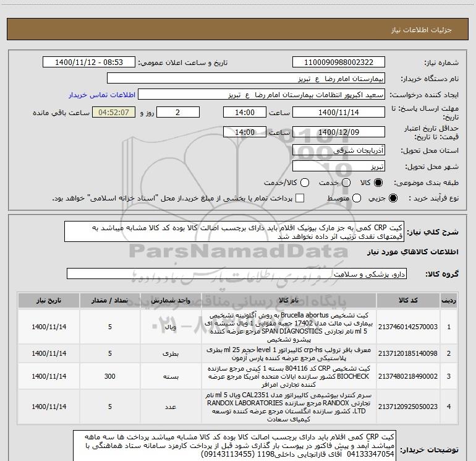Viewport: 476px width, 461px height.
Task: Tick the Islamic treasury bonds payment checkbox
Action: coord(300,198)
